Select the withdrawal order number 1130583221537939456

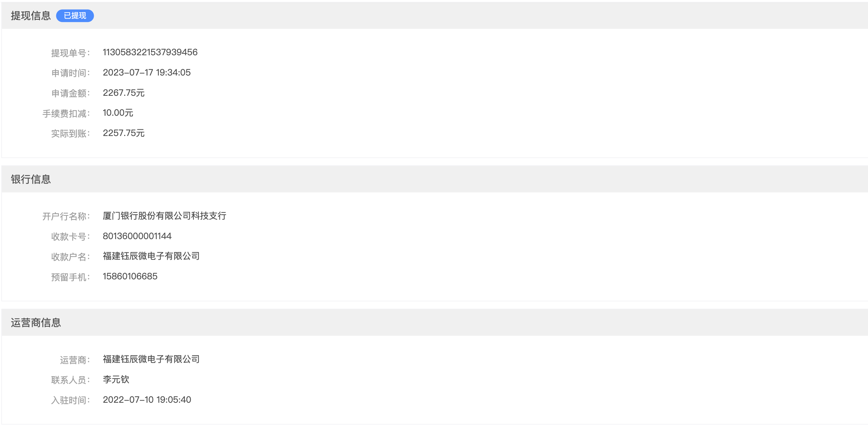tap(150, 52)
